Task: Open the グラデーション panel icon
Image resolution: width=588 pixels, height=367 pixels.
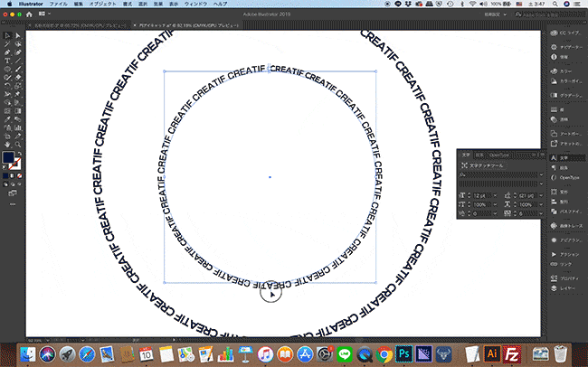Action: pyautogui.click(x=554, y=96)
